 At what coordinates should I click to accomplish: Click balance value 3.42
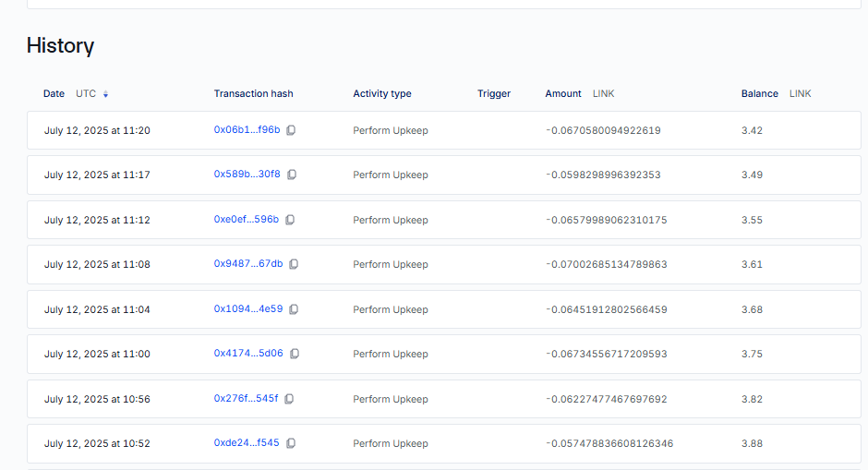tap(752, 130)
